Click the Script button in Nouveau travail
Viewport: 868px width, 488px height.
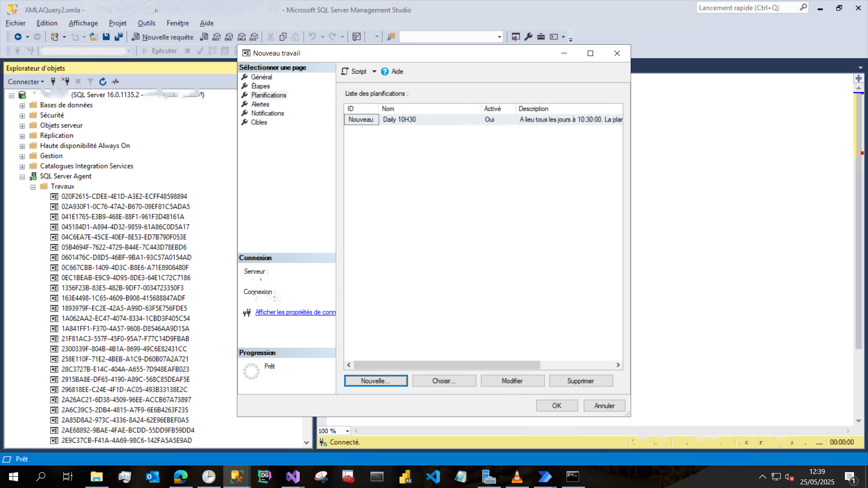[354, 71]
